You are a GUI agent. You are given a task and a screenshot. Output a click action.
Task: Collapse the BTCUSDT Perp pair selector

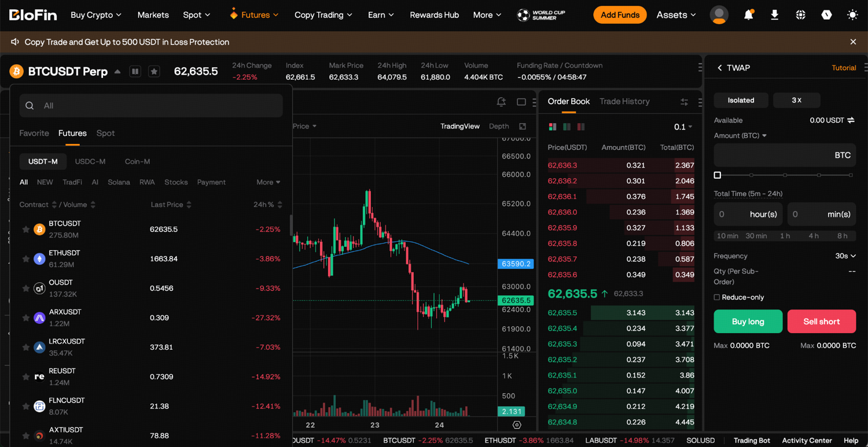(117, 72)
